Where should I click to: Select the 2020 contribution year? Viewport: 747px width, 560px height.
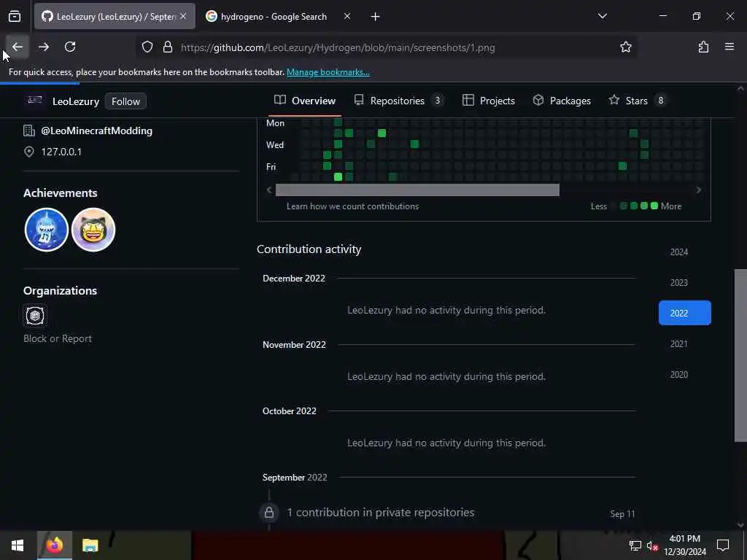(684, 374)
